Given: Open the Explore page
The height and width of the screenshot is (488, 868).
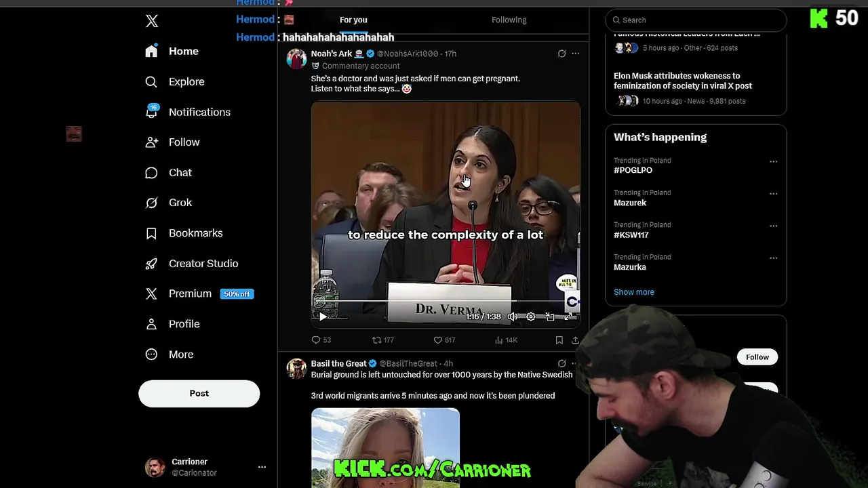Looking at the screenshot, I should (175, 82).
